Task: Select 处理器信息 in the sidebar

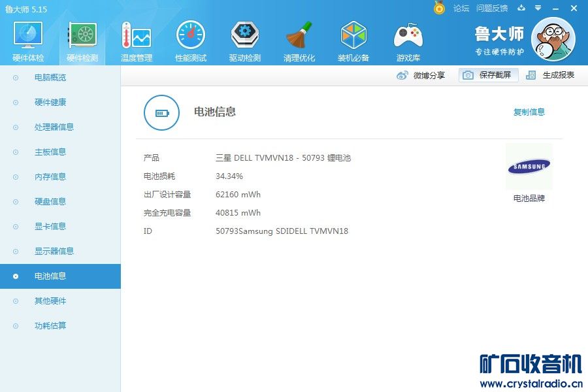Action: click(54, 127)
